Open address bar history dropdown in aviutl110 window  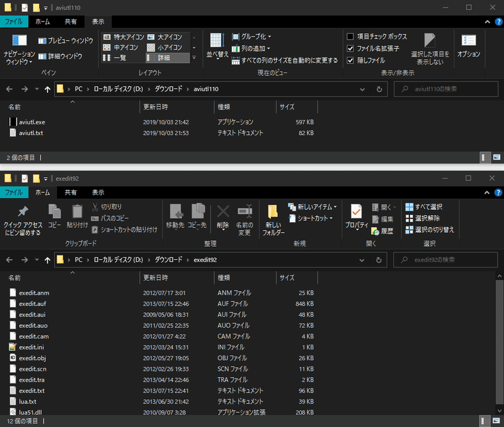point(362,89)
